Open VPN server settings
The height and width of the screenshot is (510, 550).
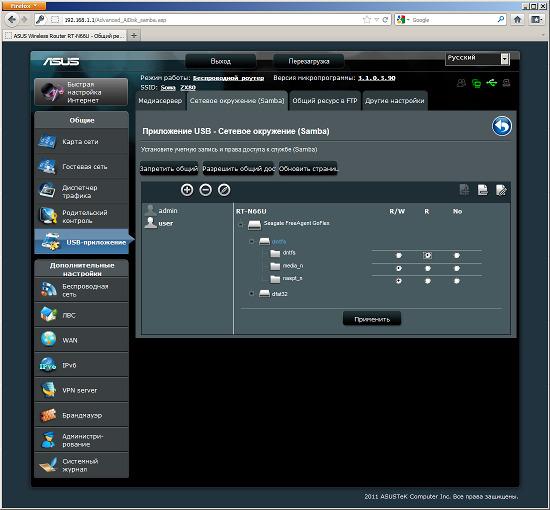(x=81, y=390)
